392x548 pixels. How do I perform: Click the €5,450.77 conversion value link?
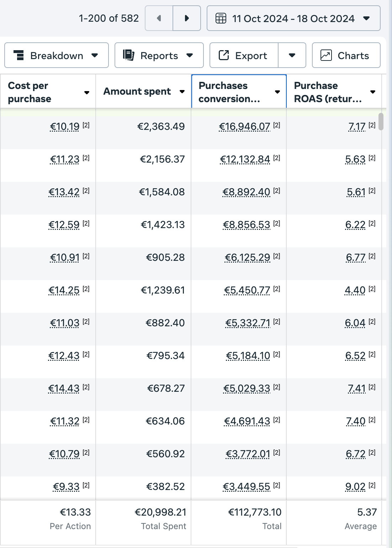[247, 290]
